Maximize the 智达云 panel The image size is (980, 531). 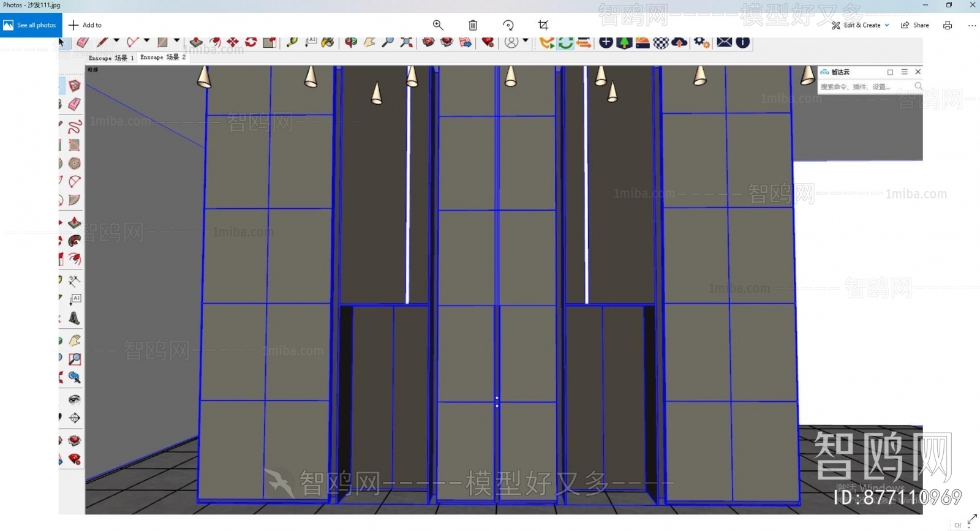click(890, 72)
